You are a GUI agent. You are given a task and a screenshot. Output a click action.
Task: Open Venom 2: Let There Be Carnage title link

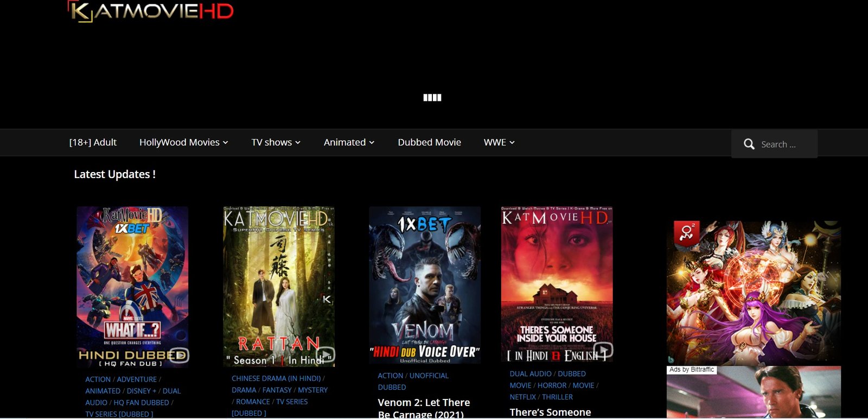click(x=424, y=408)
